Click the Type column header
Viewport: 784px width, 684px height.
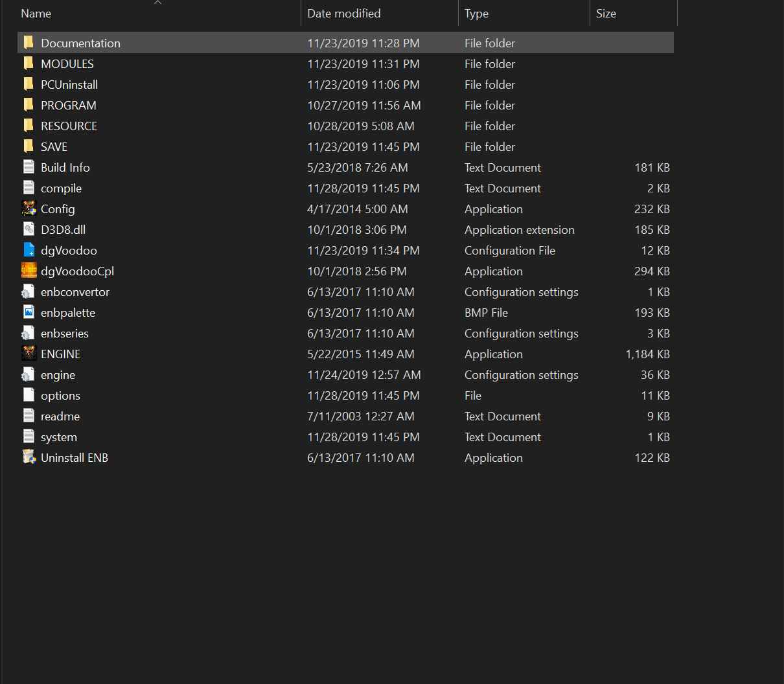476,14
